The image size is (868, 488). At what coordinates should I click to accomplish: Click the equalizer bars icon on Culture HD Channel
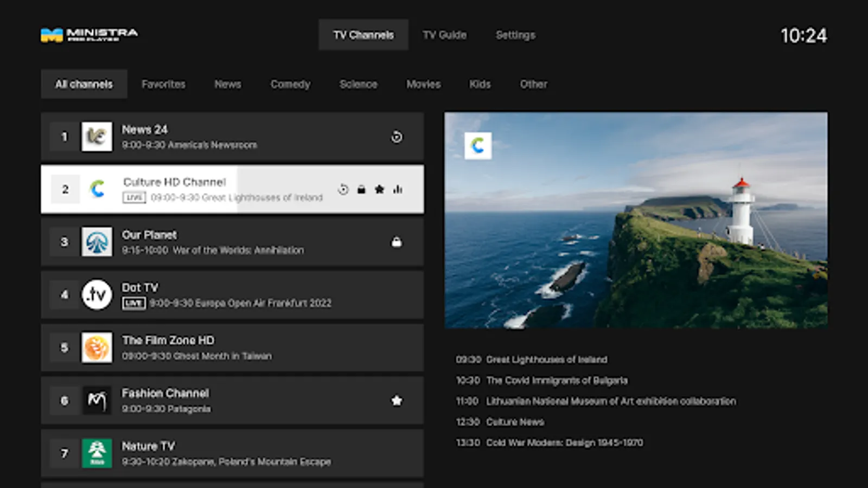click(x=398, y=189)
